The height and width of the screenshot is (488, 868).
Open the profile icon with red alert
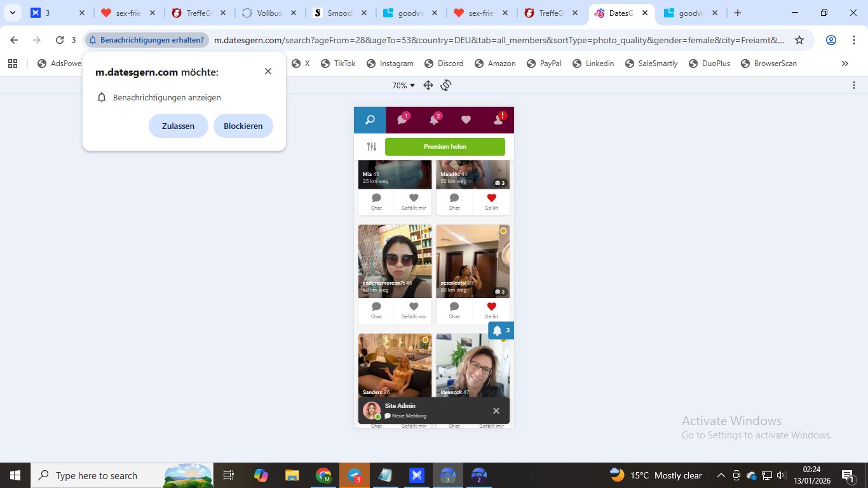click(x=498, y=120)
